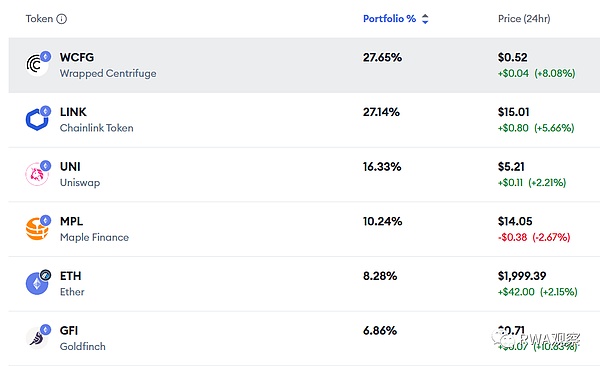Click the Goldfinch bird logo
Image resolution: width=600 pixels, height=366 pixels.
(37, 338)
